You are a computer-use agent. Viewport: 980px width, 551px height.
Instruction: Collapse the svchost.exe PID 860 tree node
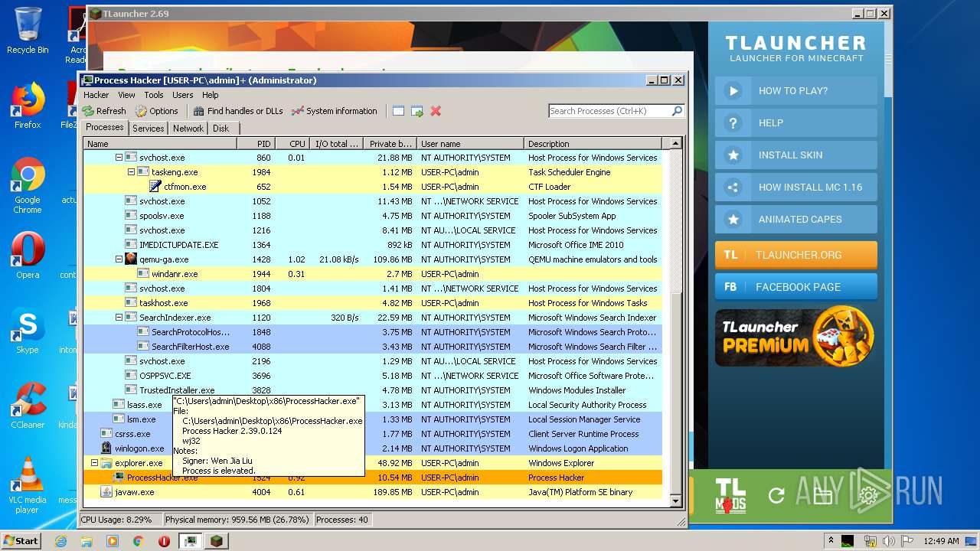[119, 158]
